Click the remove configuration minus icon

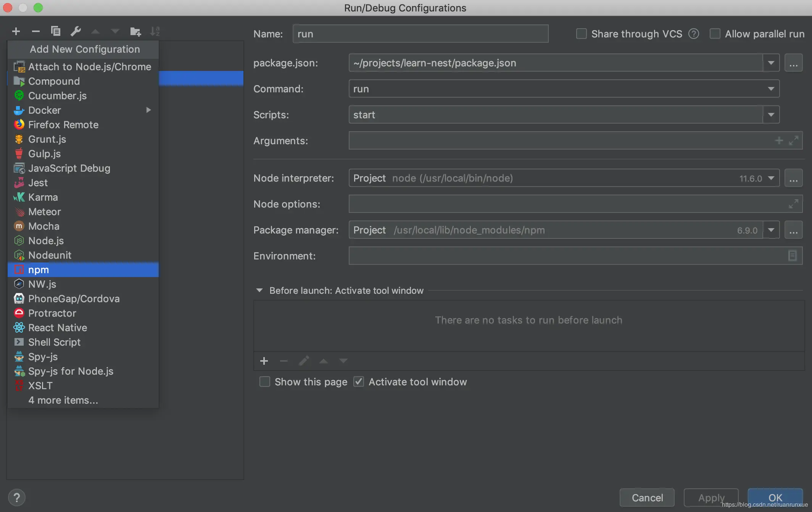[x=36, y=31]
